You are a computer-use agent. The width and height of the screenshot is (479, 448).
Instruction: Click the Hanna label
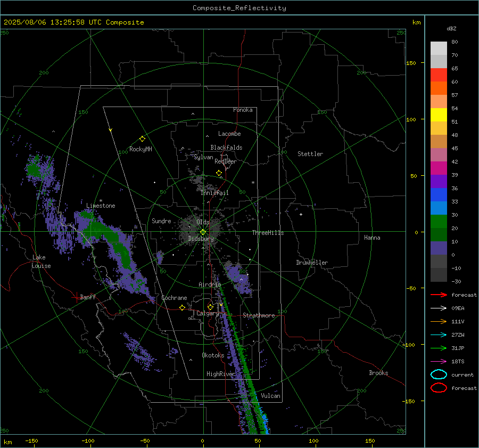click(x=372, y=238)
